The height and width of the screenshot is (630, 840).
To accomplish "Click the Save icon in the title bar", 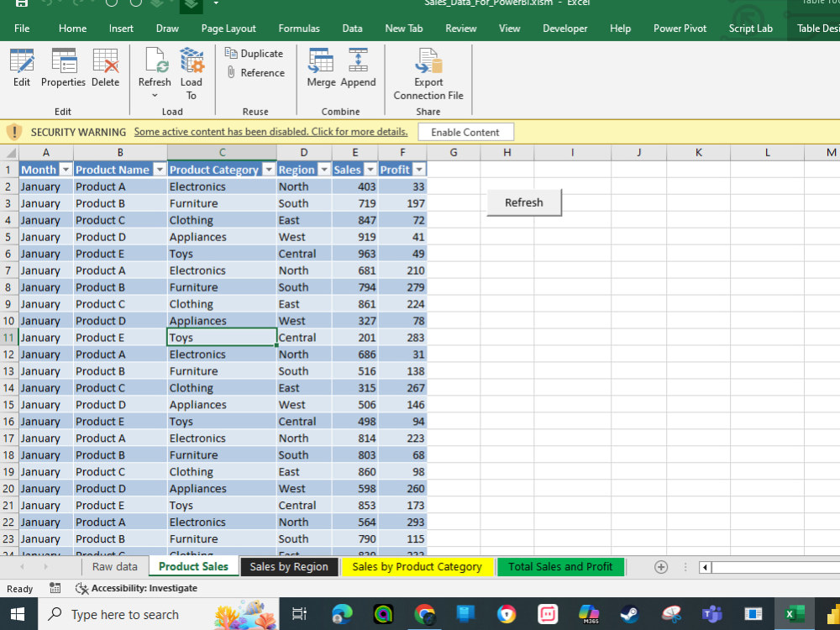I will [x=22, y=3].
